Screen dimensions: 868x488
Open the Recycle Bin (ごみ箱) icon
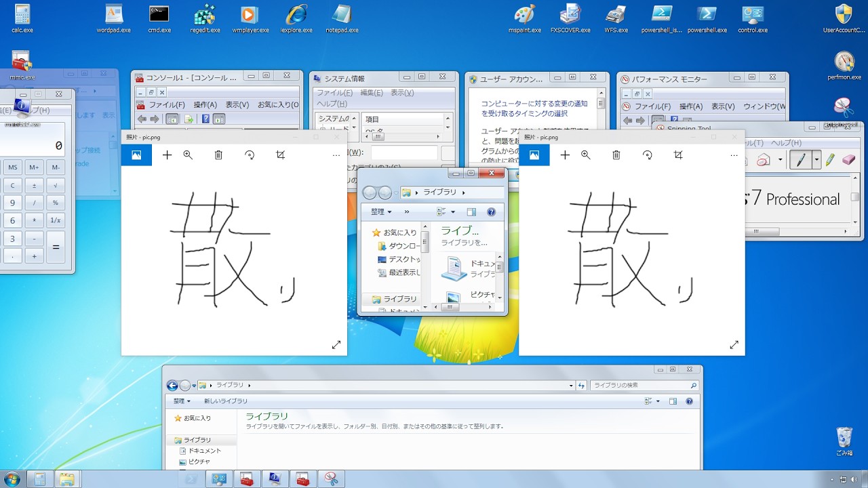[x=844, y=441]
